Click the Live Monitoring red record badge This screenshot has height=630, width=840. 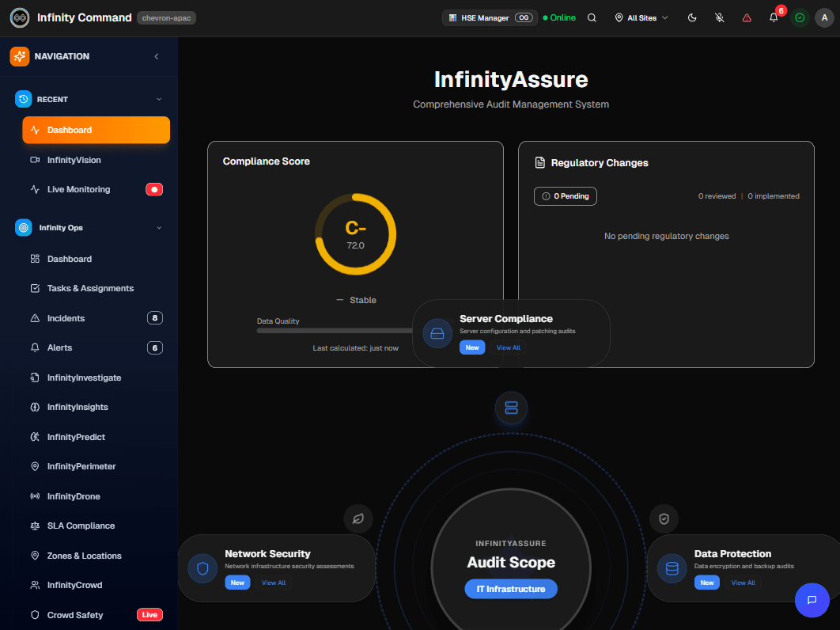(x=154, y=189)
